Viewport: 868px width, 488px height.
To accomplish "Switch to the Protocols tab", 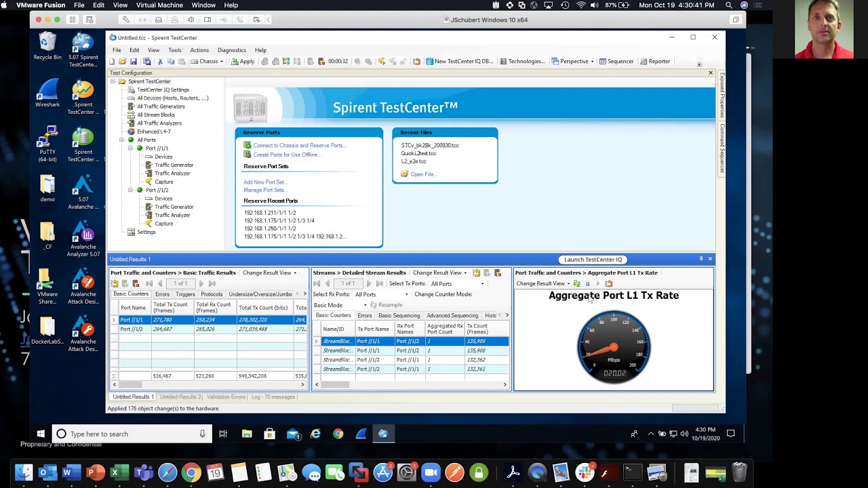I will 212,294.
